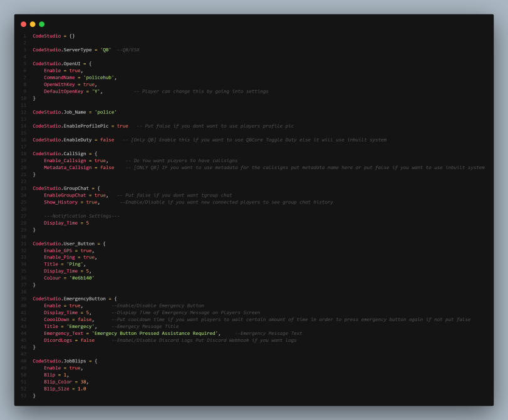This screenshot has height=420, width=508.
Task: Click the '1.0' blip size value
Action: click(81, 389)
